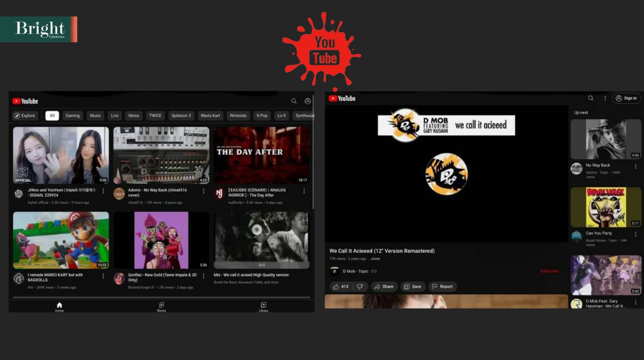Image resolution: width=644 pixels, height=360 pixels.
Task: Click the Explore compass chip
Action: coord(25,116)
